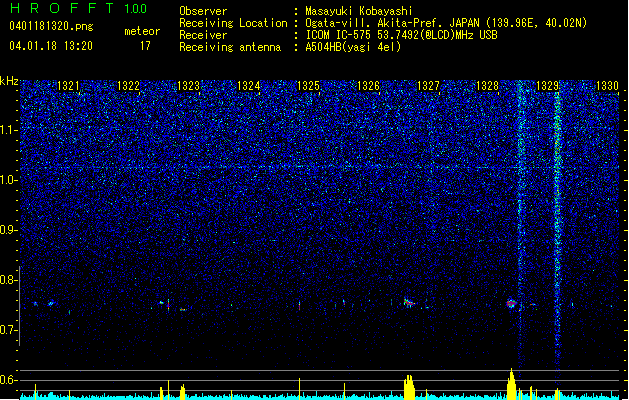Click the 1322 time marker
The image size is (629, 400).
pos(128,86)
